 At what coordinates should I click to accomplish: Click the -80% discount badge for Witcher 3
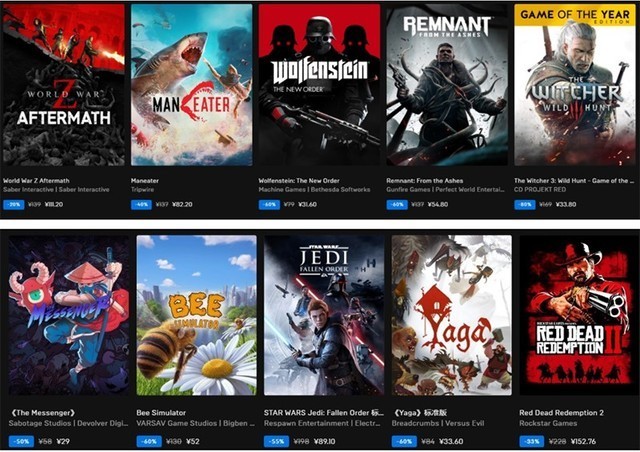click(x=524, y=204)
